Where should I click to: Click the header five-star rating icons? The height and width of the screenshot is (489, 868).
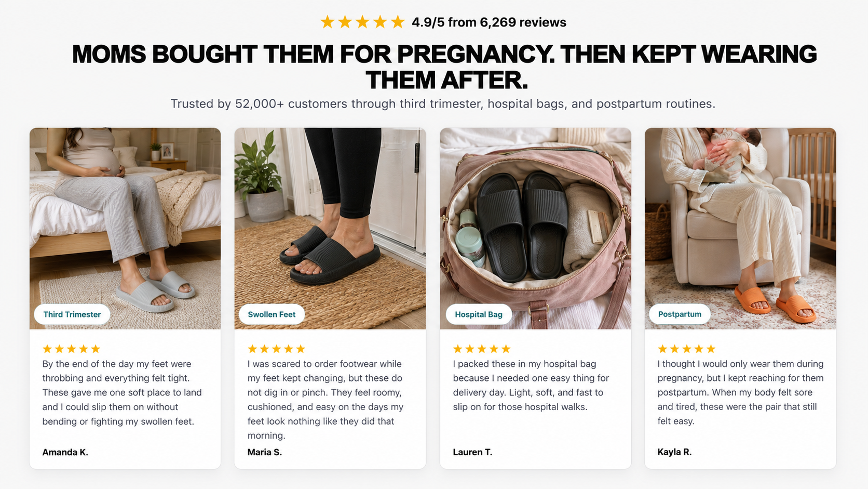coord(362,22)
